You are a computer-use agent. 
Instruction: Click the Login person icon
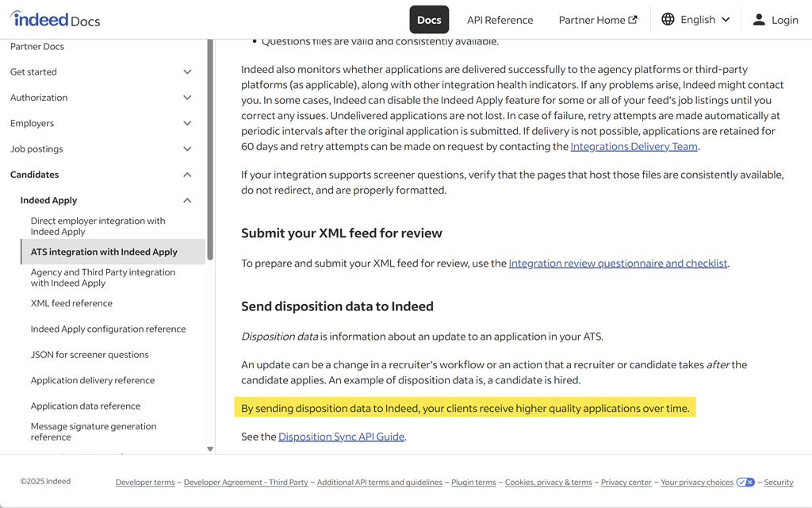tap(759, 20)
